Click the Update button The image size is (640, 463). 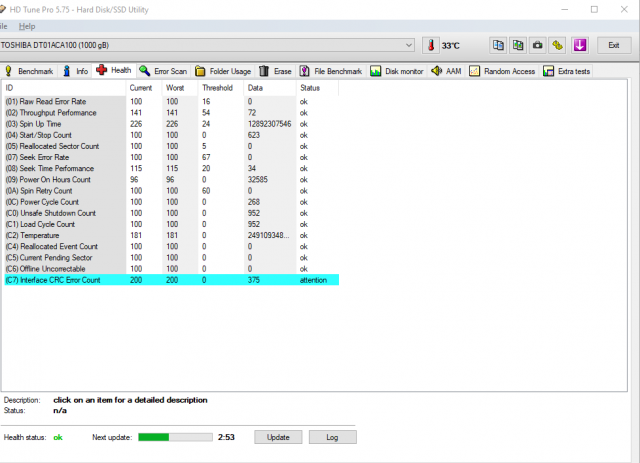pyautogui.click(x=278, y=437)
